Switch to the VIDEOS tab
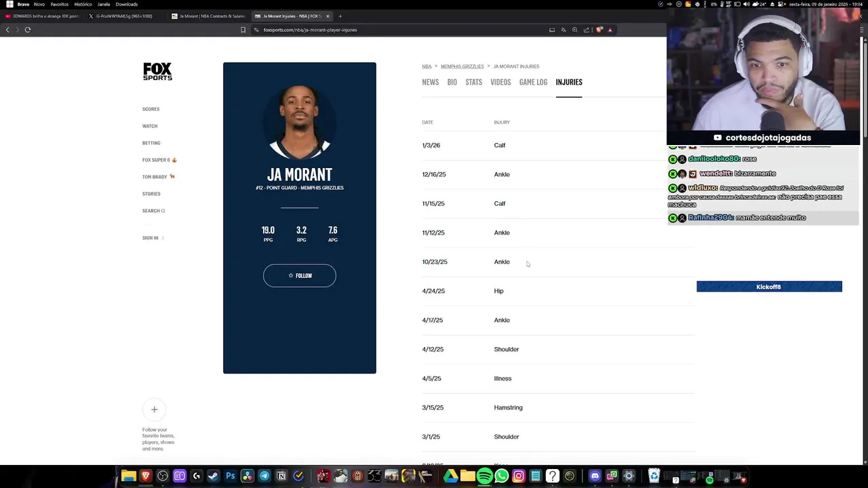The height and width of the screenshot is (488, 868). pyautogui.click(x=500, y=82)
